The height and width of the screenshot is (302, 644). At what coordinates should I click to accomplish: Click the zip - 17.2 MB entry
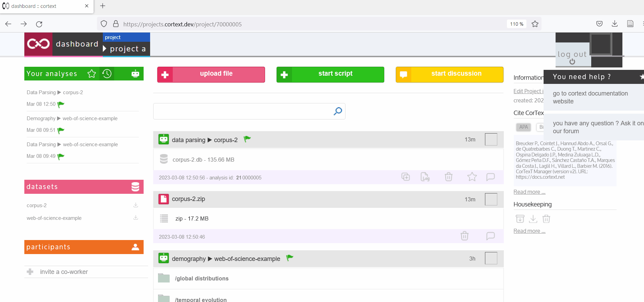[192, 218]
